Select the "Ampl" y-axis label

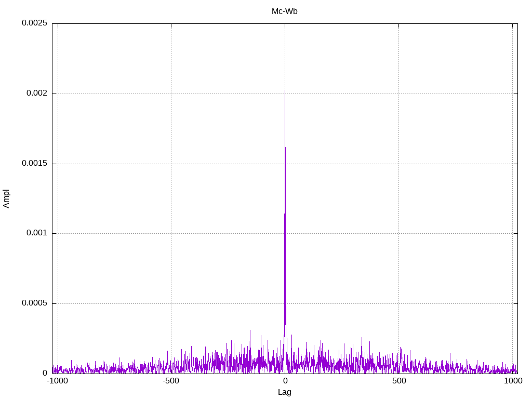(6, 199)
